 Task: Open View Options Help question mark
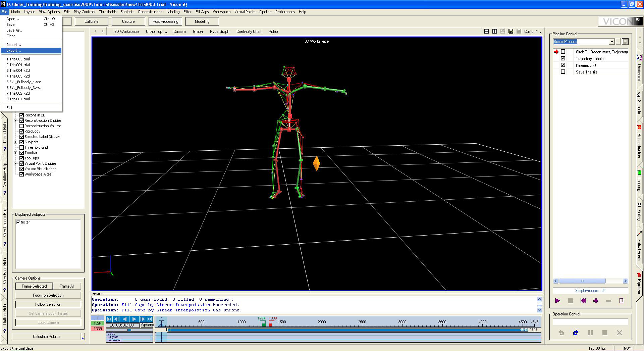(x=5, y=244)
